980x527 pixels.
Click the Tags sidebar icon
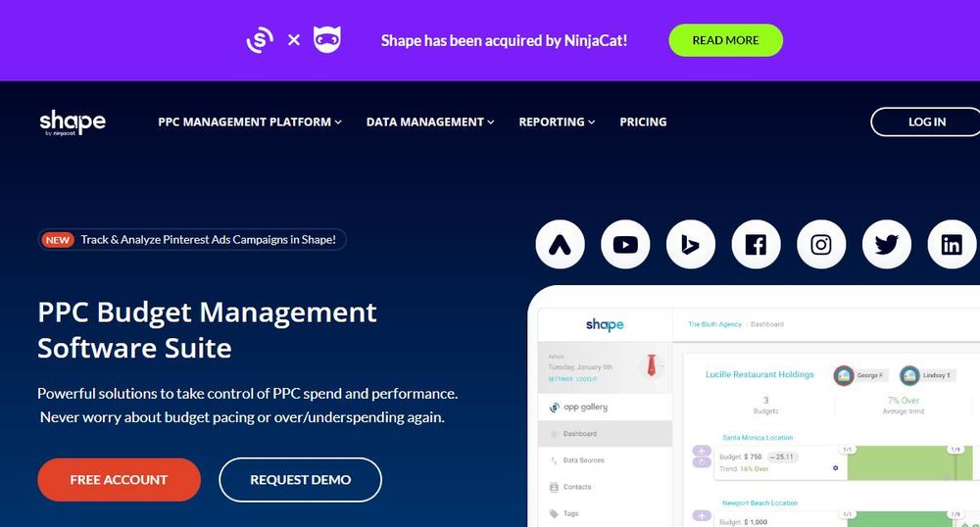554,514
